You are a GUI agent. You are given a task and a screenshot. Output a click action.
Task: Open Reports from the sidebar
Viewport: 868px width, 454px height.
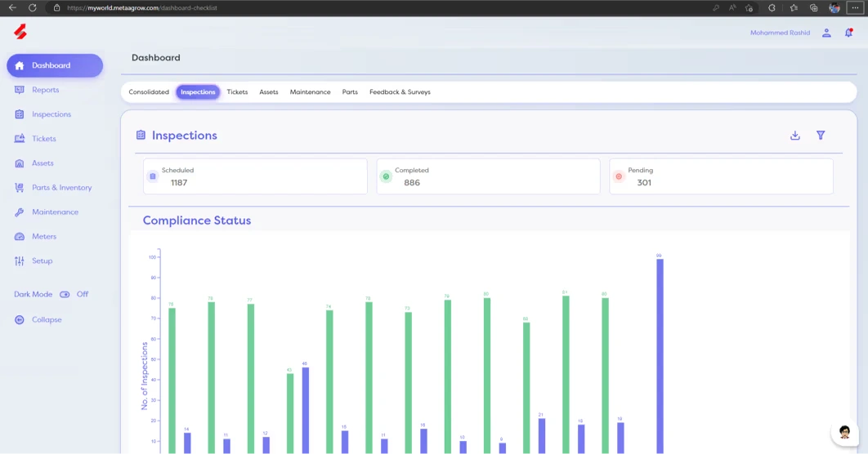tap(46, 90)
